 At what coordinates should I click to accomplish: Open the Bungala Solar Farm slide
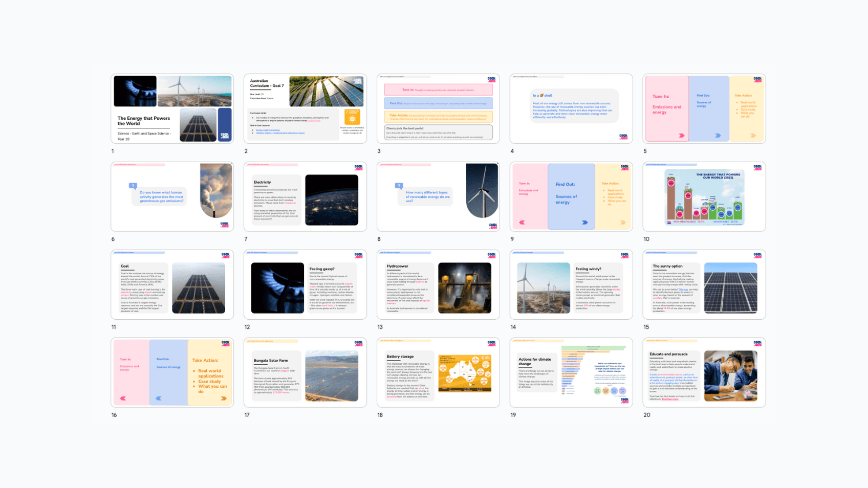coord(305,373)
